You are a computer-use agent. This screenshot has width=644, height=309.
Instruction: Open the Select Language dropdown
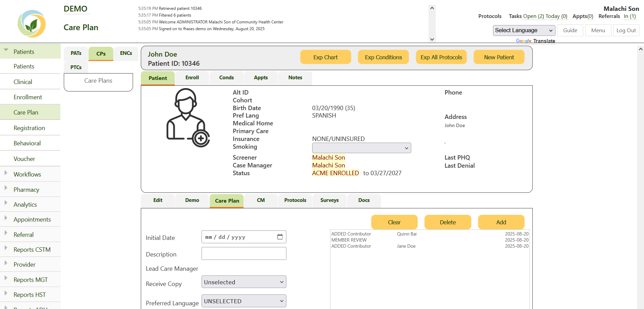[x=524, y=30]
